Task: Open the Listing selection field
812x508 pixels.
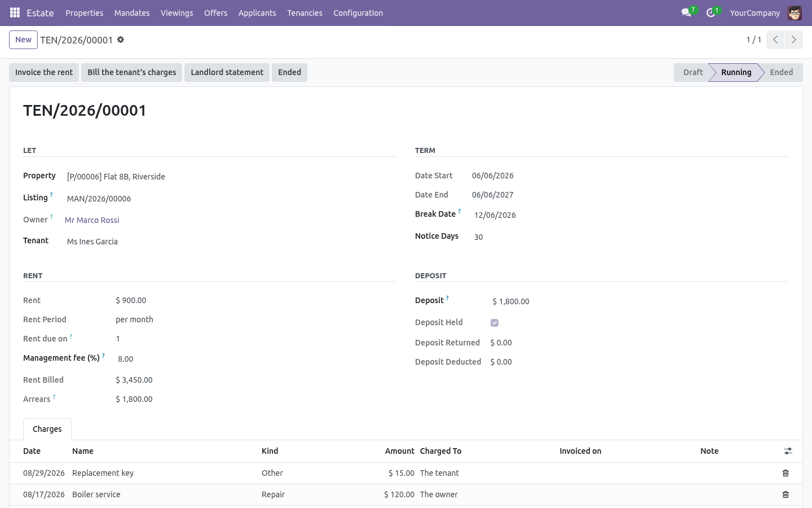Action: (231, 199)
